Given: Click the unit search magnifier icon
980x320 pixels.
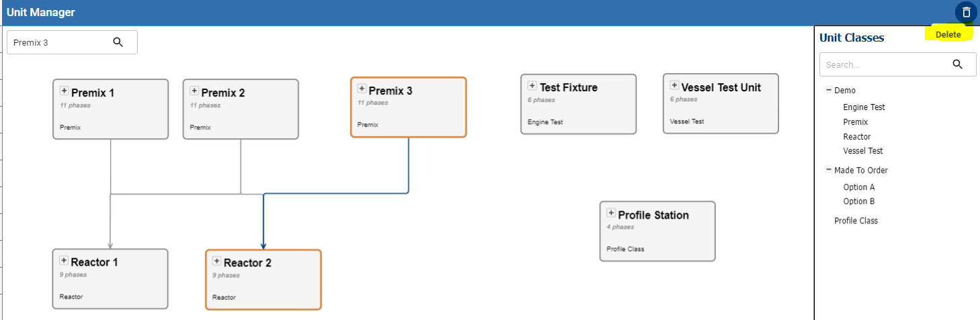Looking at the screenshot, I should pos(118,42).
